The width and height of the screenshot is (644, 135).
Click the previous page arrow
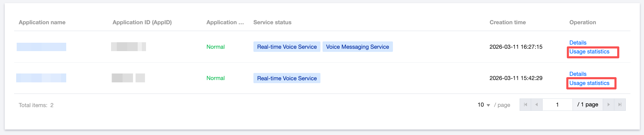pyautogui.click(x=537, y=105)
